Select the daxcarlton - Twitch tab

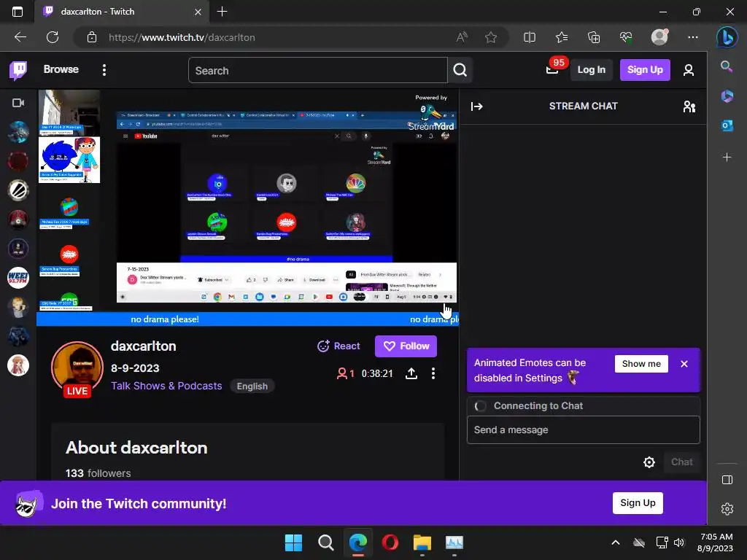(121, 12)
